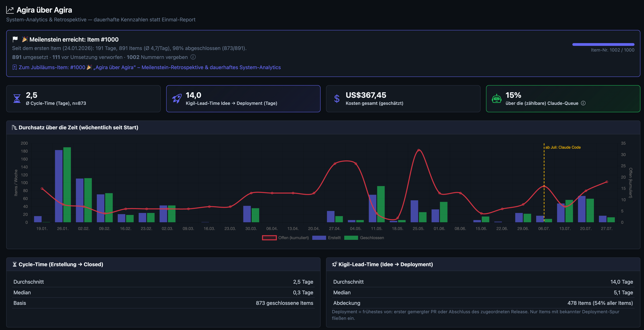Image resolution: width=644 pixels, height=330 pixels.
Task: Open the Jubiläums-Item #1000 link
Action: coord(150,67)
